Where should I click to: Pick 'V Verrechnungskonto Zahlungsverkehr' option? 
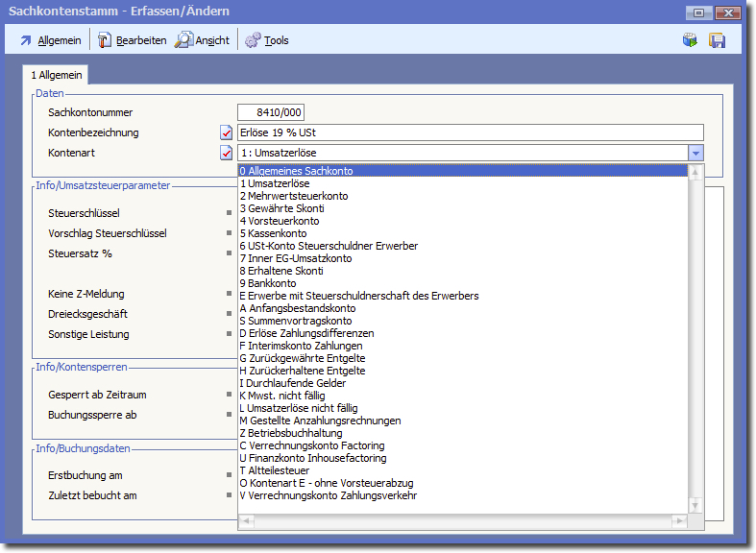coord(329,495)
